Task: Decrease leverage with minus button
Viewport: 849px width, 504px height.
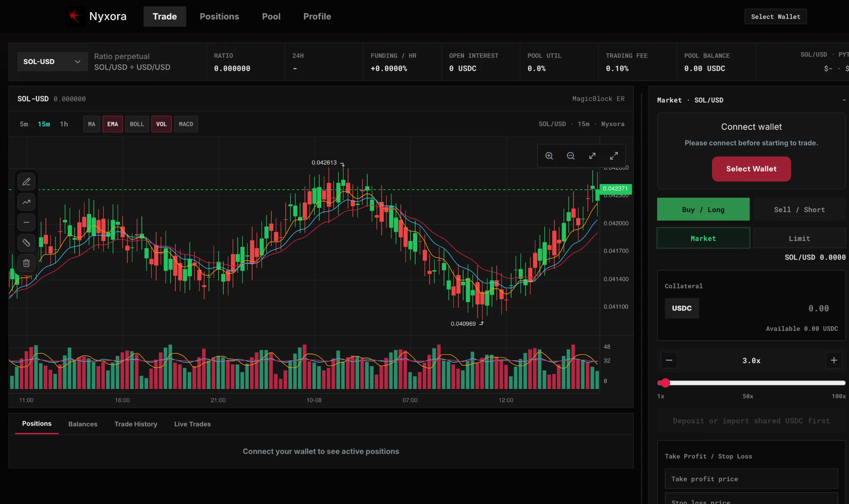Action: click(x=669, y=360)
